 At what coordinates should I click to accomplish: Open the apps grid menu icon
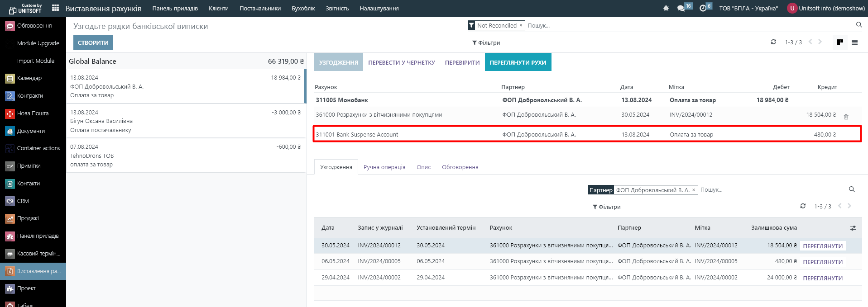(55, 8)
